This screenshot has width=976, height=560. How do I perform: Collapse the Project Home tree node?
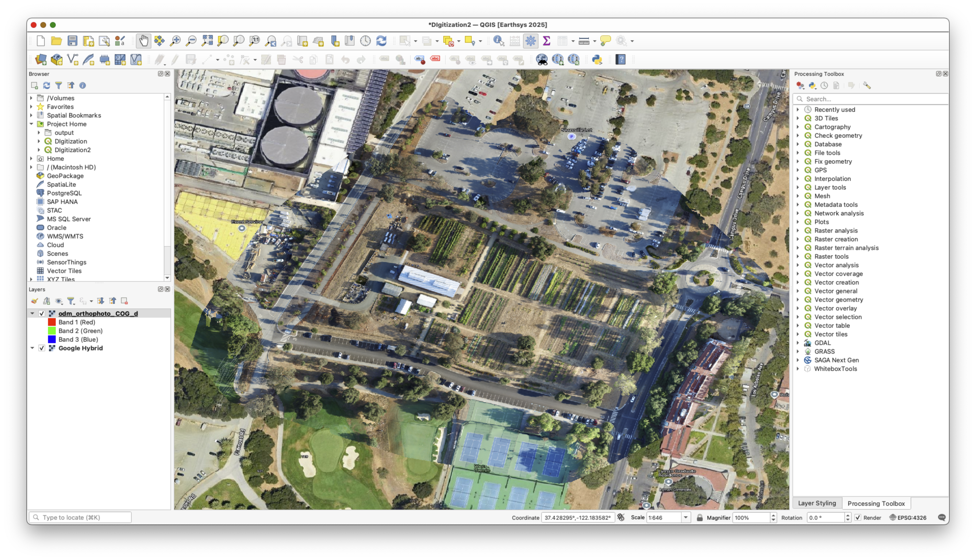tap(31, 124)
